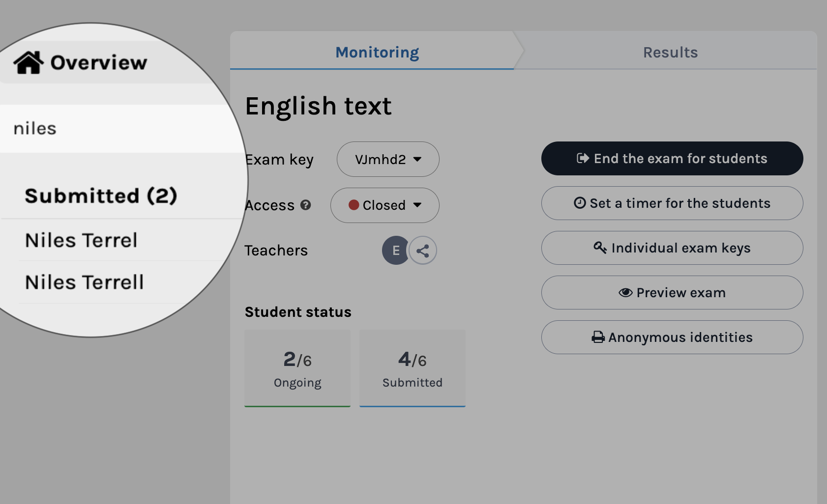This screenshot has width=827, height=504.
Task: Click the share teachers icon
Action: coord(423,251)
